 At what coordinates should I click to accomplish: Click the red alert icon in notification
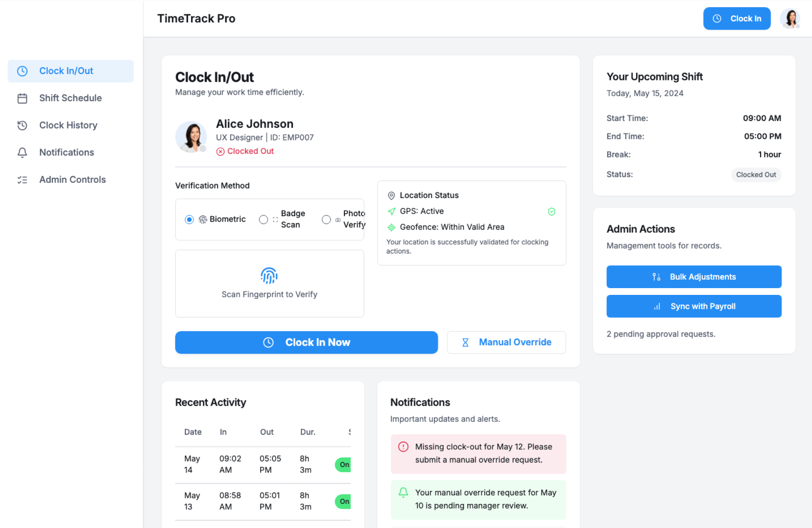click(x=403, y=447)
